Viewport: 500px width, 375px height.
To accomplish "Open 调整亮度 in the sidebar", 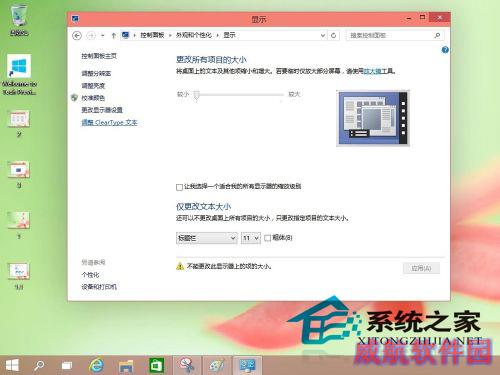I will (x=93, y=86).
